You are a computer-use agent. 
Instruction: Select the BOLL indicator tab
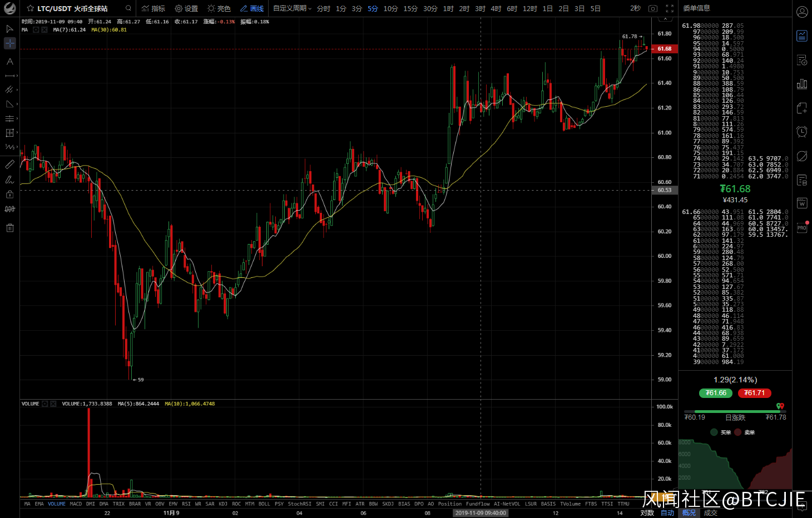264,504
